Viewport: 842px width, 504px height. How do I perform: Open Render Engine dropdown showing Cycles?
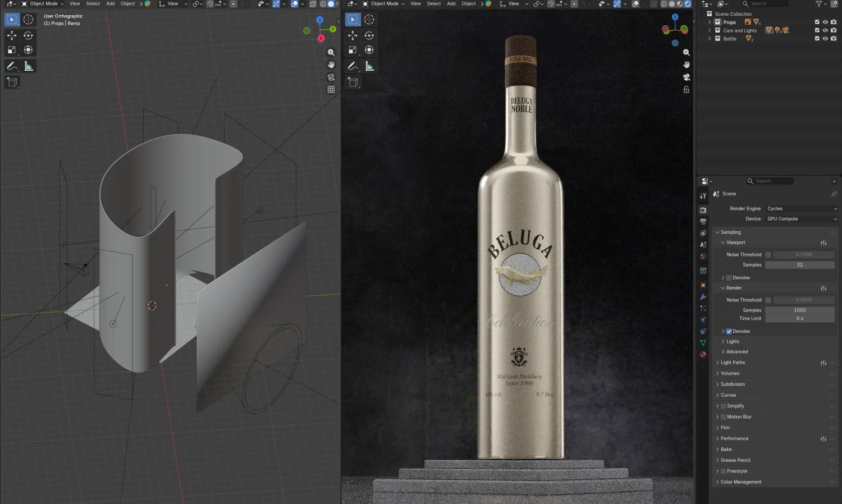tap(801, 209)
